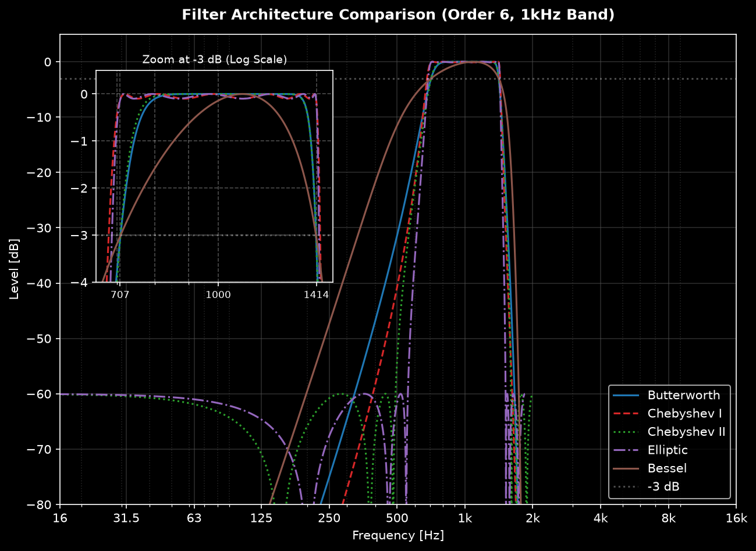Click the 1414 tick in the inset plot
The width and height of the screenshot is (756, 551).
317,295
